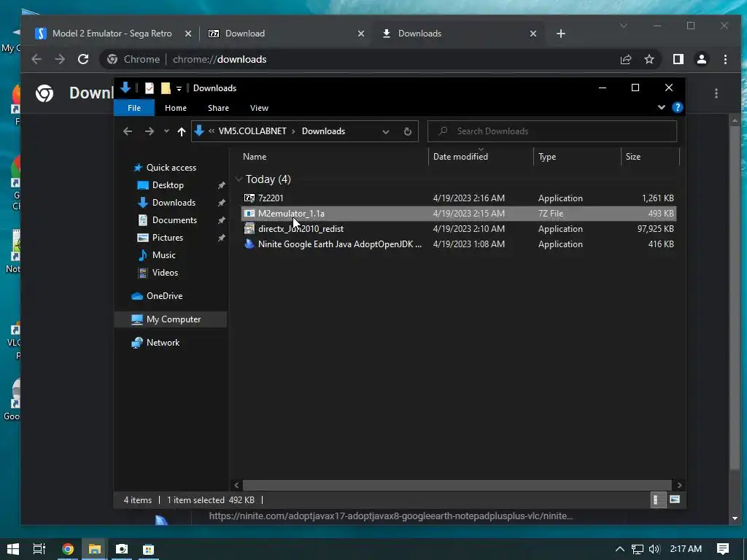Click the Search Downloads field
Screen dimensions: 747x560
coord(552,131)
